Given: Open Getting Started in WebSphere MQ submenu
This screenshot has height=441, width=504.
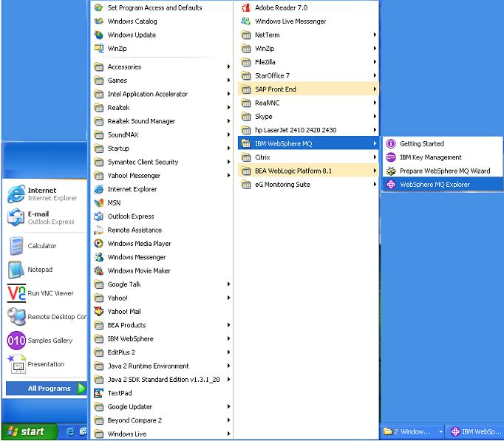Looking at the screenshot, I should (x=442, y=143).
